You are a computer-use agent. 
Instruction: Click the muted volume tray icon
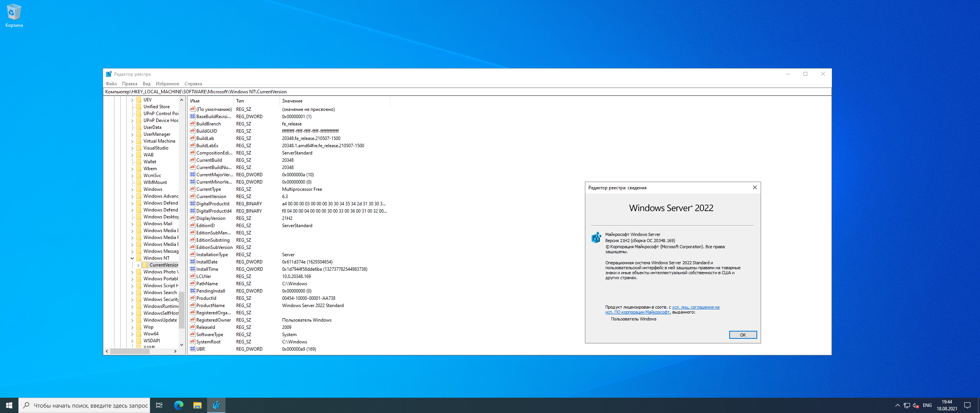tap(916, 405)
